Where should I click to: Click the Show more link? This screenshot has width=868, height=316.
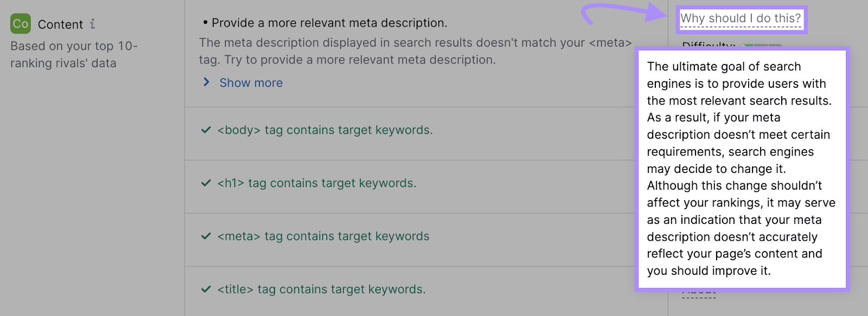point(251,83)
